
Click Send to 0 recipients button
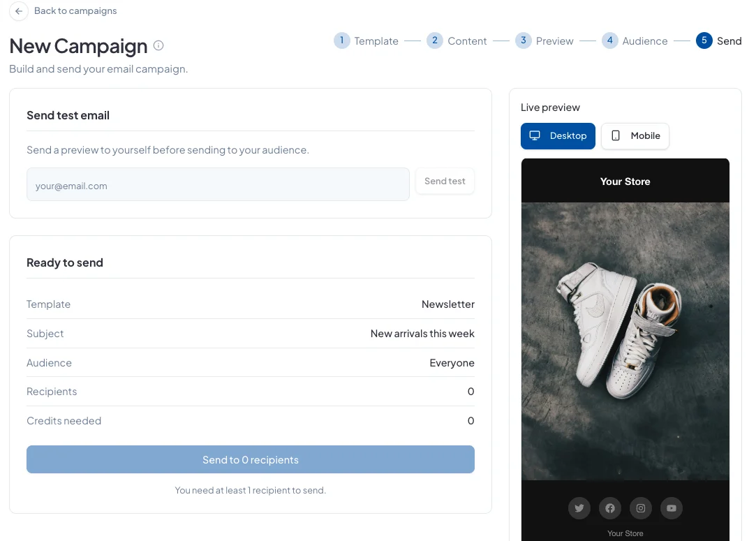click(x=250, y=459)
